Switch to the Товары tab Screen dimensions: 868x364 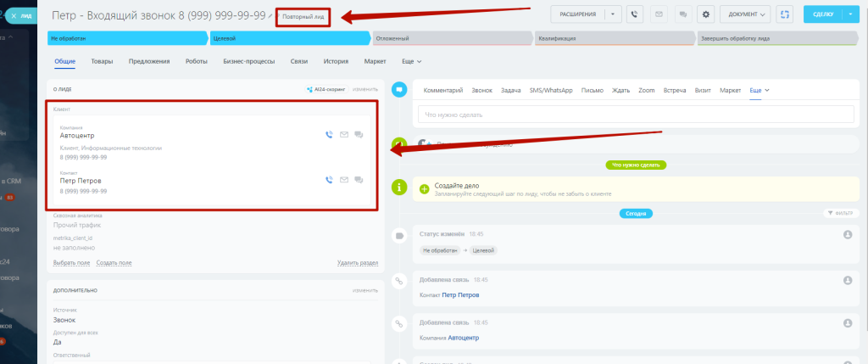click(x=102, y=61)
